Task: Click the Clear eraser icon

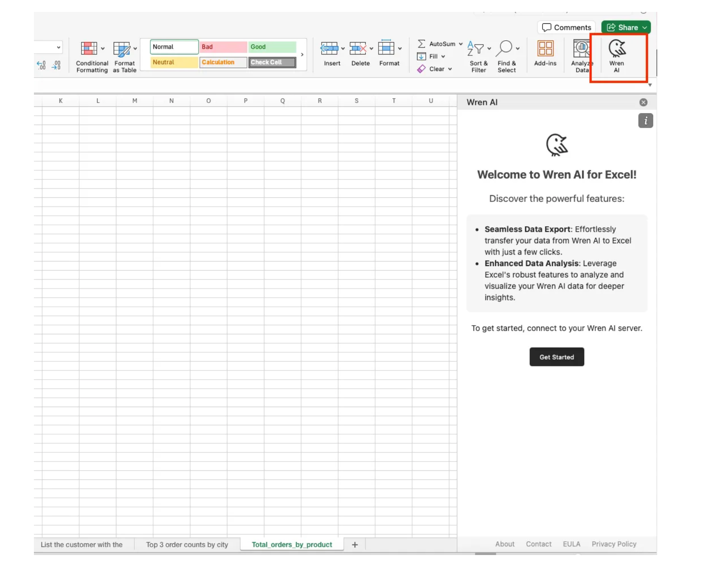Action: (421, 69)
